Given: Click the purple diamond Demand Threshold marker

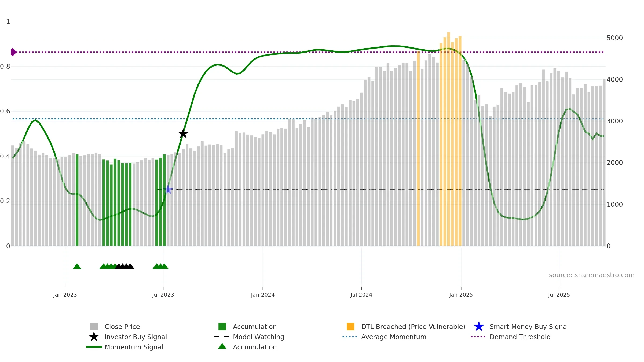Looking at the screenshot, I should (x=13, y=52).
